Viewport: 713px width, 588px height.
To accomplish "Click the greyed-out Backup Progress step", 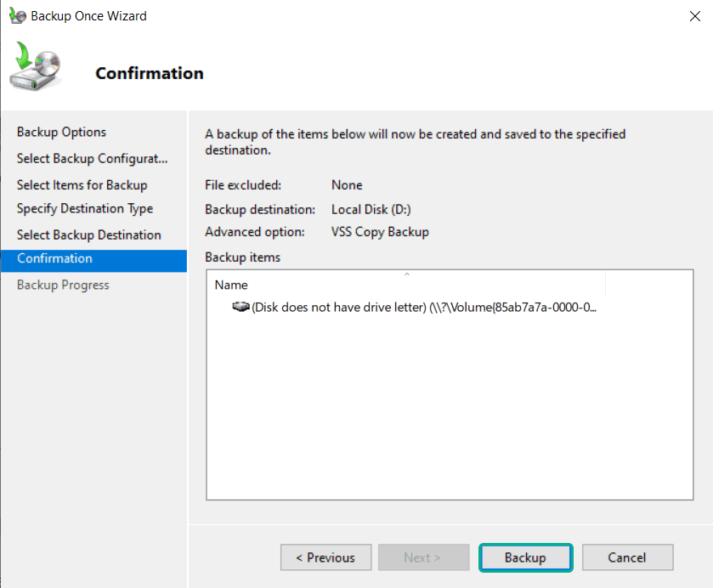I will point(63,286).
